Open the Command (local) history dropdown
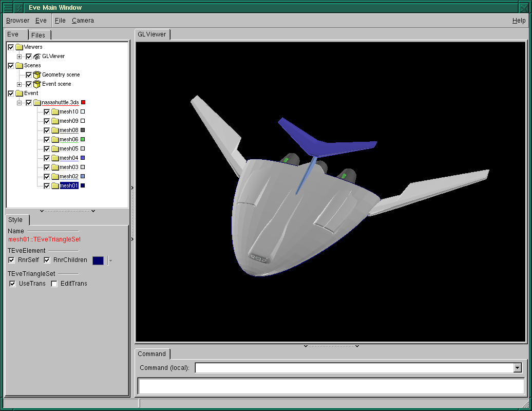 518,367
